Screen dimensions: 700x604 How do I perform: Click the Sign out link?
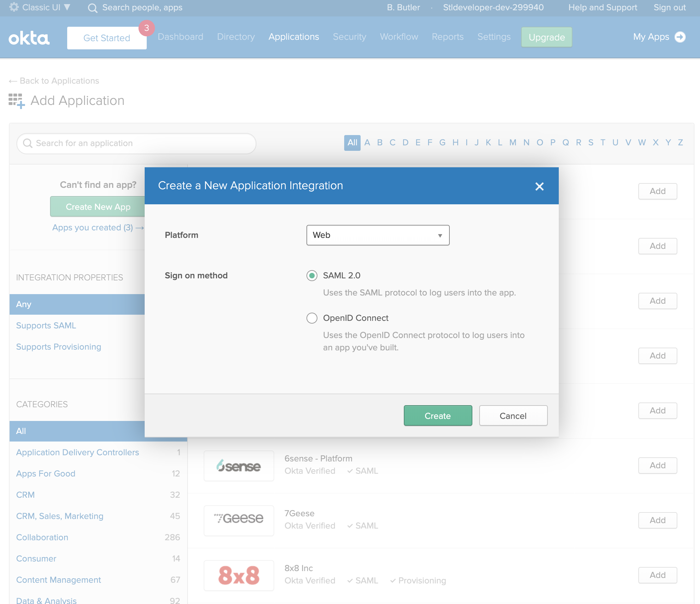pos(669,8)
